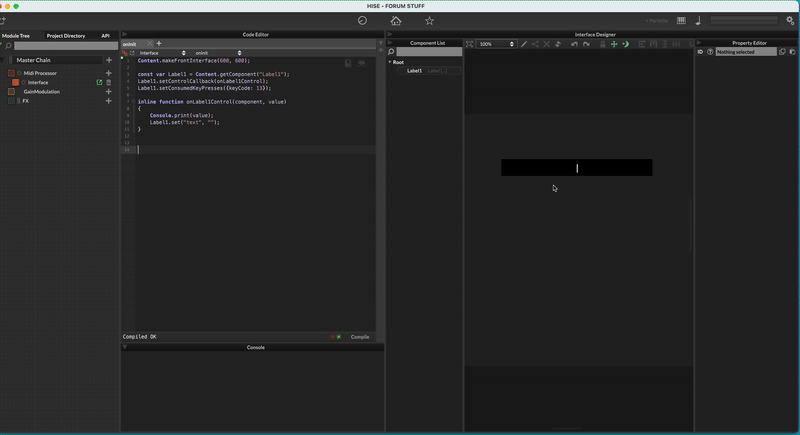
Task: Close the onInit tab with the X
Action: pyautogui.click(x=149, y=43)
